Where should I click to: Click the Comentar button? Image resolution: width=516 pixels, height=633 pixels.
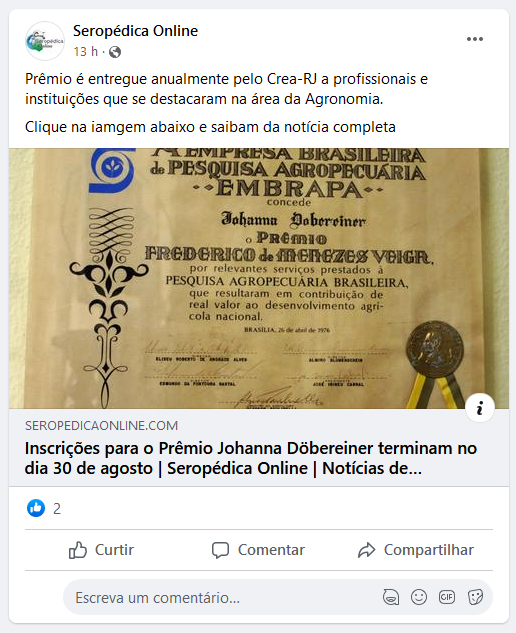[x=259, y=550]
